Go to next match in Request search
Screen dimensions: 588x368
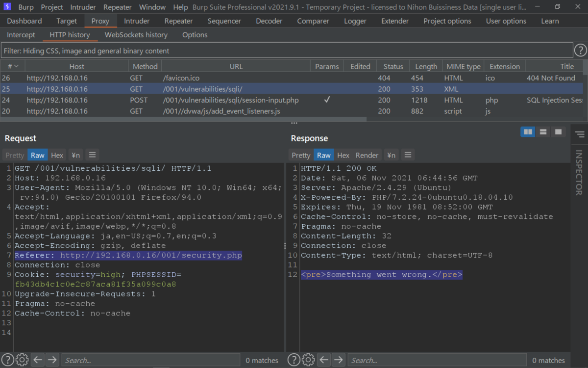52,360
